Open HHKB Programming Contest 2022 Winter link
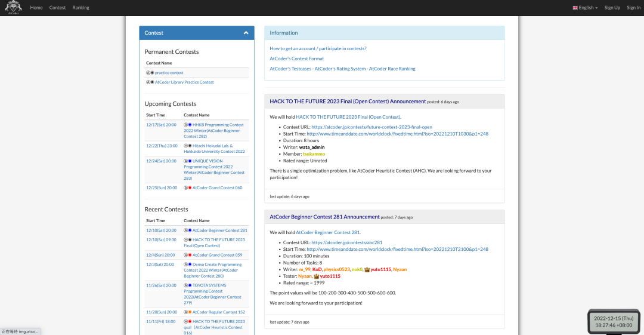 (x=213, y=130)
